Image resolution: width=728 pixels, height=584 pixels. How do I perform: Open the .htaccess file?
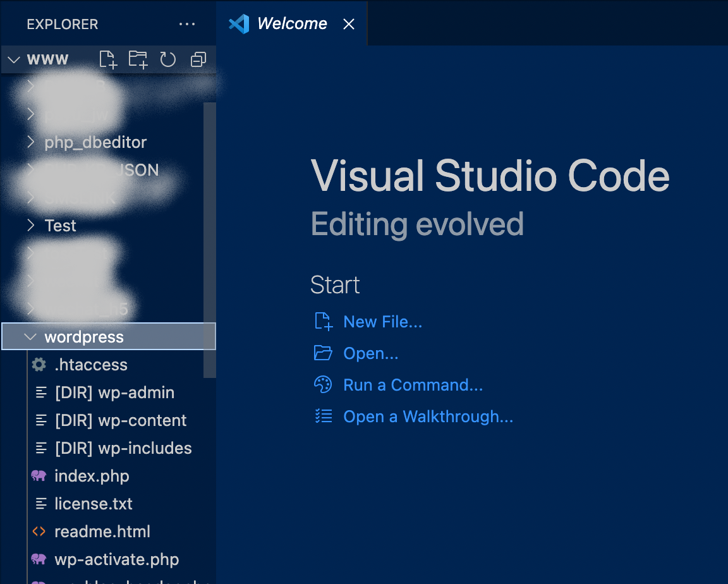click(x=91, y=365)
